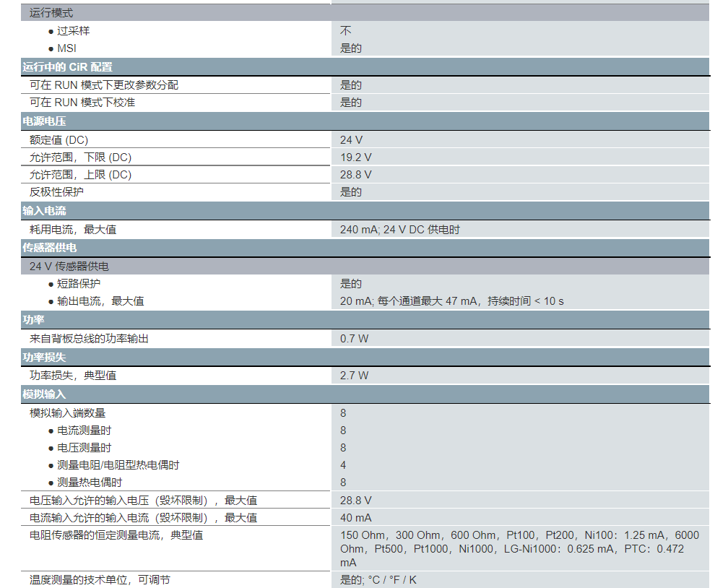715x588 pixels.
Task: Select the "40 mA" input current limit value
Action: coord(356,518)
